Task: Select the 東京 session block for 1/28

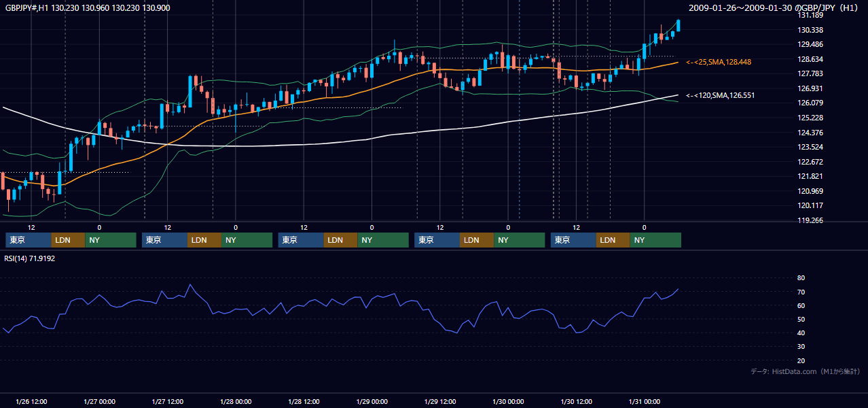Action: pos(301,240)
